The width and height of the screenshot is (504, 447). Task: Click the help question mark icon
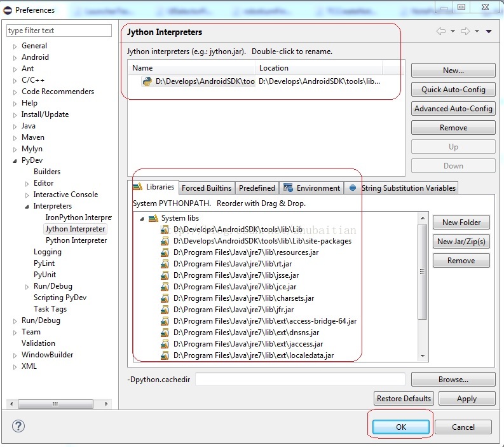(18, 426)
